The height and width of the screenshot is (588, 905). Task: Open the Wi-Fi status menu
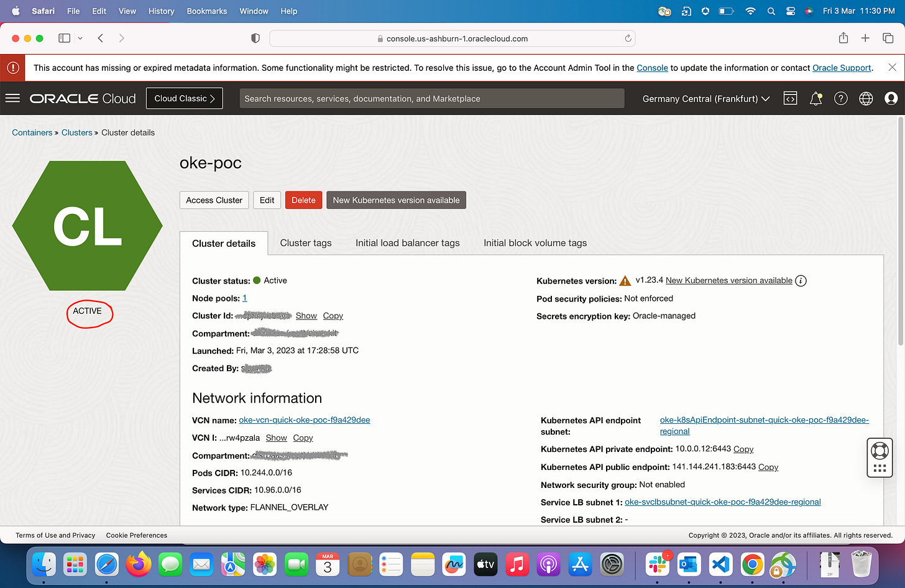pyautogui.click(x=750, y=11)
